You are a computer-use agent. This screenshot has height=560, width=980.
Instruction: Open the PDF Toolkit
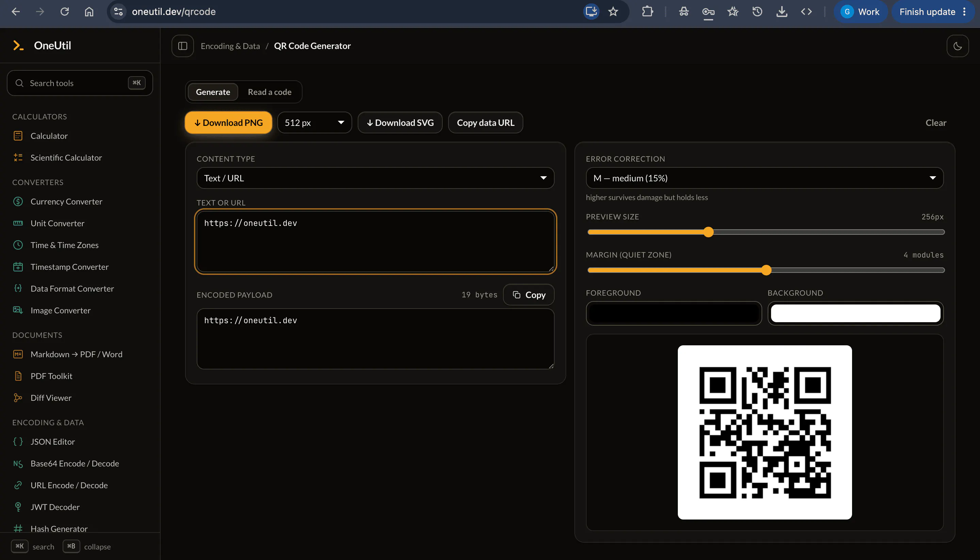[x=80, y=376]
